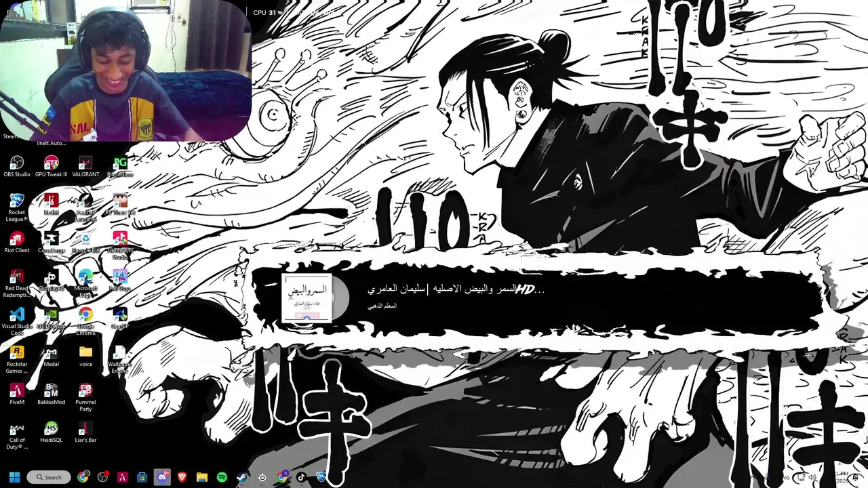Switch to Discord on the taskbar
Viewport: 868px width, 488px height.
tap(162, 477)
